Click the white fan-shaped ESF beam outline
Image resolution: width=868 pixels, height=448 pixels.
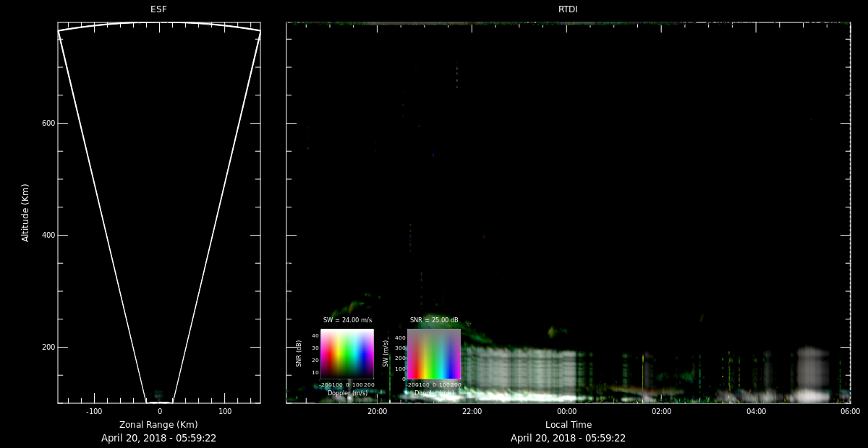[159, 212]
